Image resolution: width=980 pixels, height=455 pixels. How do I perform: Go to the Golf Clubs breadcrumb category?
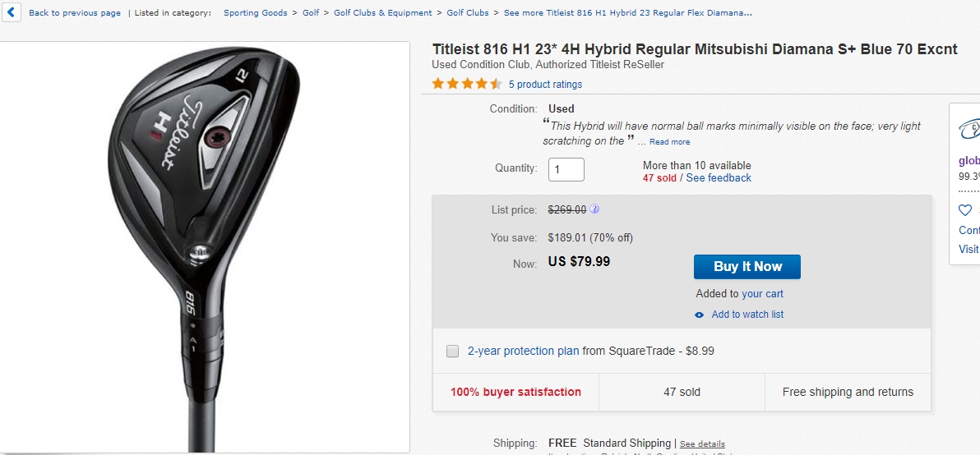pyautogui.click(x=468, y=13)
